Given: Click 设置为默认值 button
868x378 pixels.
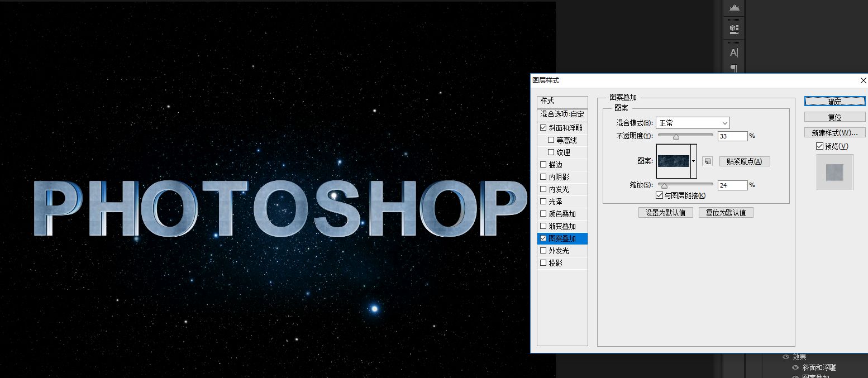Looking at the screenshot, I should coord(666,213).
